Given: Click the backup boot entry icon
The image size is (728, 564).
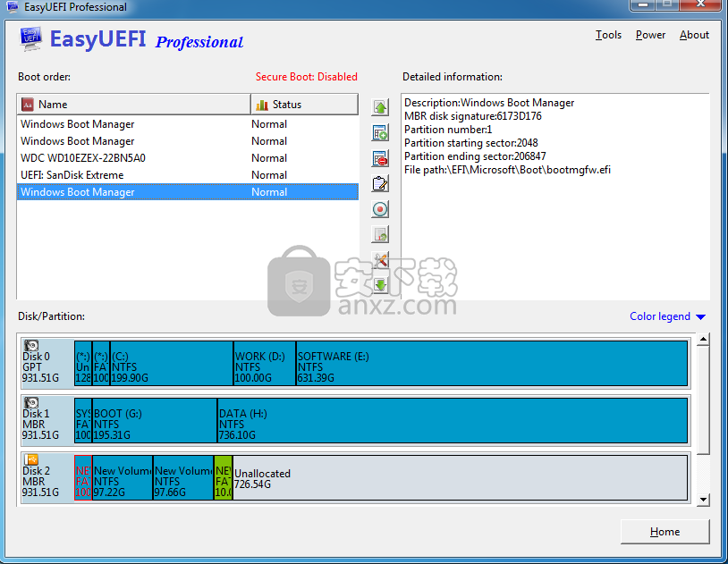Looking at the screenshot, I should coord(380,234).
